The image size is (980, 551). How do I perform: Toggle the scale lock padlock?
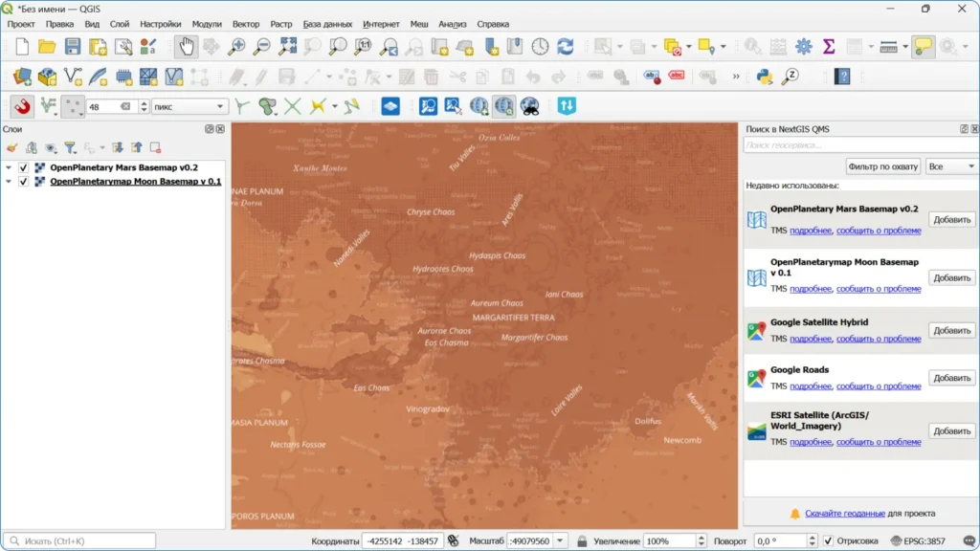(582, 541)
